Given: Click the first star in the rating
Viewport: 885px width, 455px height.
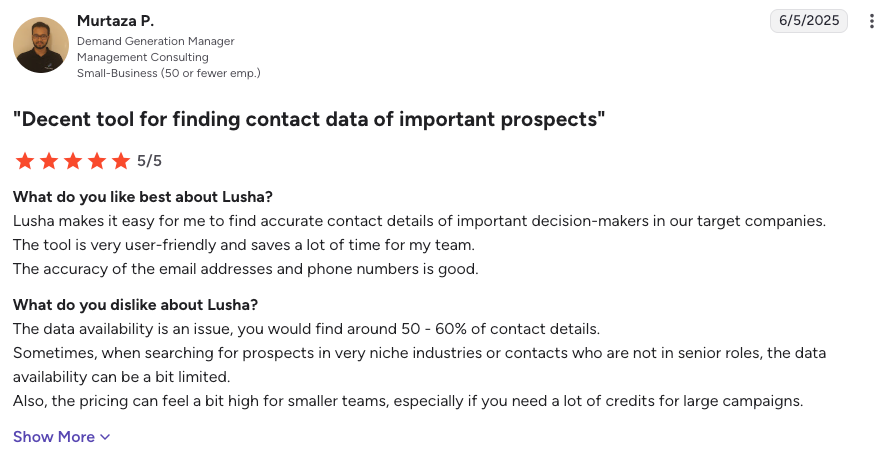Looking at the screenshot, I should [x=25, y=161].
